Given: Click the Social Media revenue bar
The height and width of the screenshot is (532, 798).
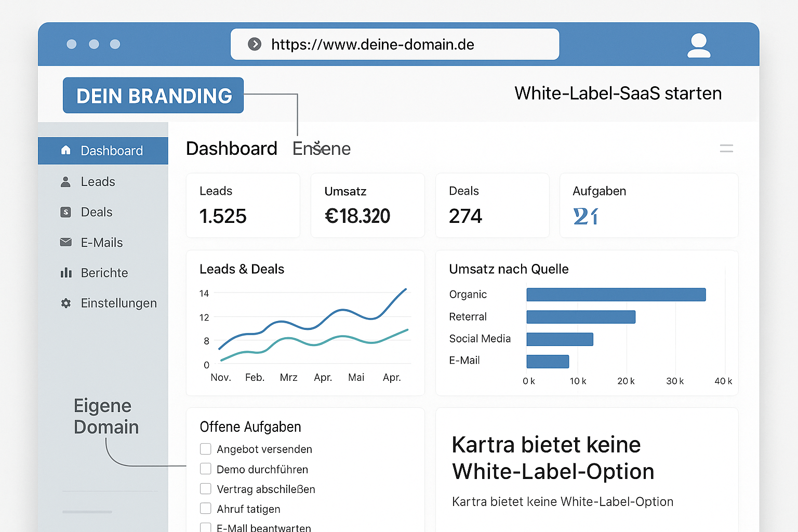Looking at the screenshot, I should tap(560, 339).
